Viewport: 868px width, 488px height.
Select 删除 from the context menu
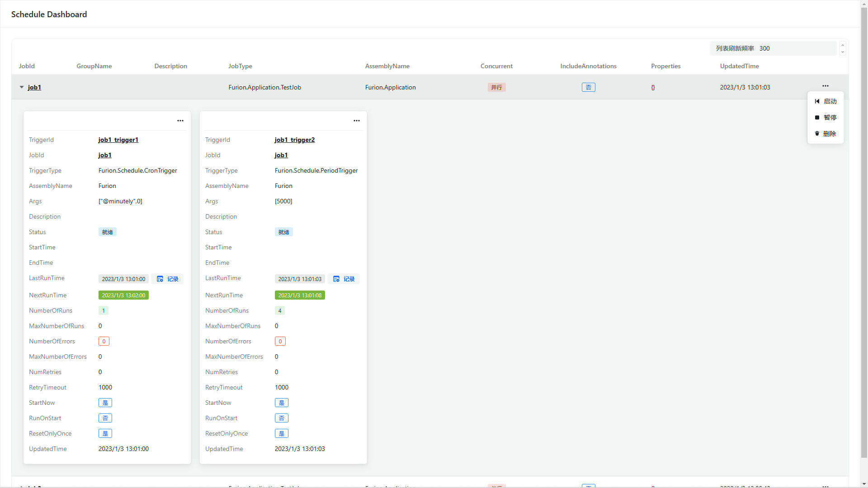(x=830, y=134)
